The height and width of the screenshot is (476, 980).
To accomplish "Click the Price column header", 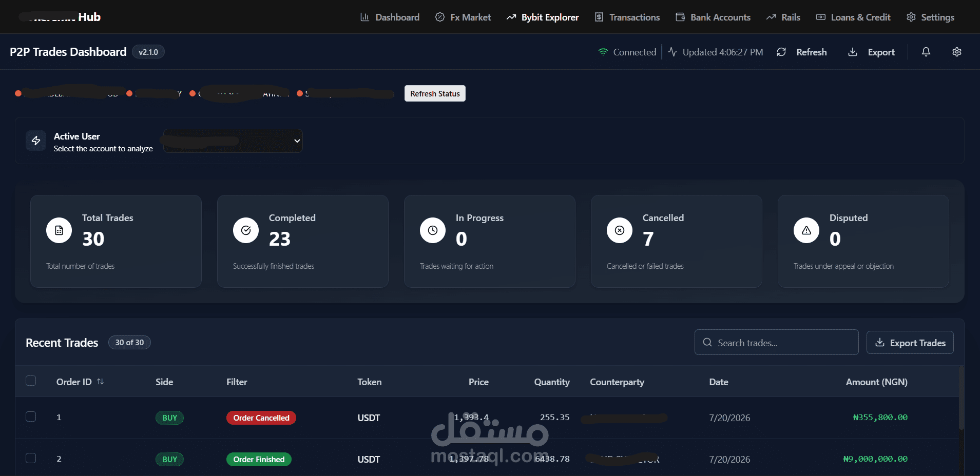I will [x=478, y=382].
